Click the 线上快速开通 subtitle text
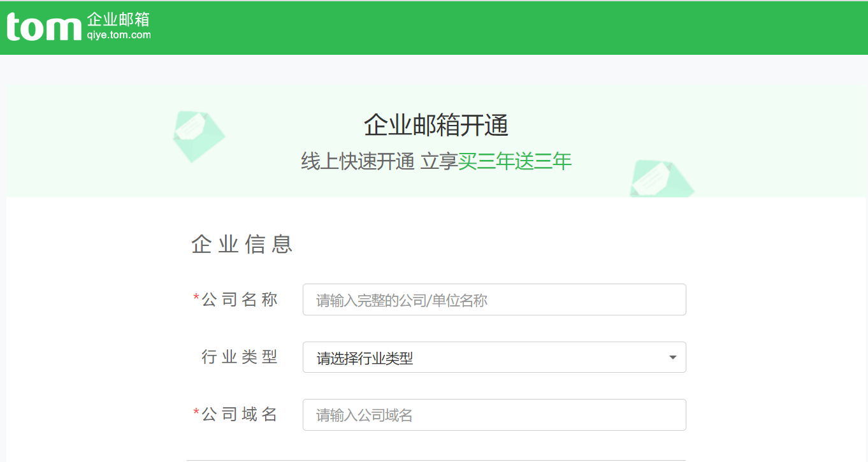The width and height of the screenshot is (868, 462). [357, 162]
